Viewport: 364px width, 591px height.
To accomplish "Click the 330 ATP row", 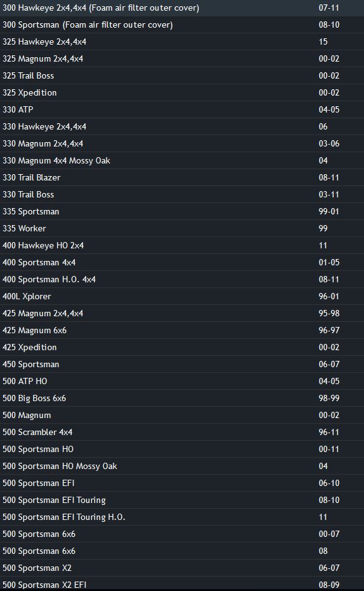I will 182,109.
